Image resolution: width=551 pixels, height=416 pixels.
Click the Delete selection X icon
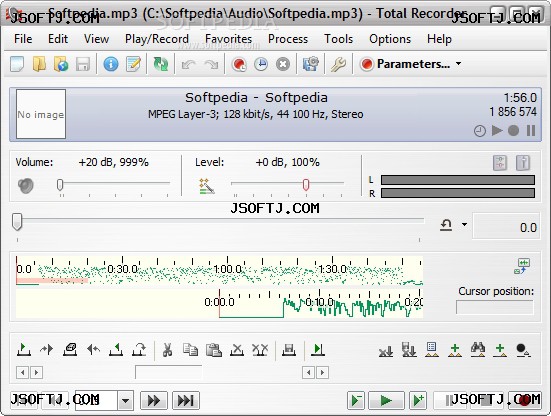click(x=237, y=350)
